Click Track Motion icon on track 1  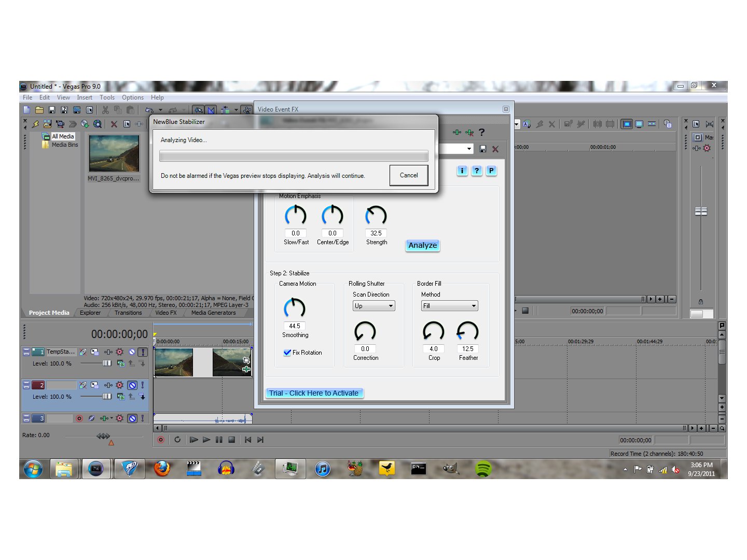click(x=94, y=352)
